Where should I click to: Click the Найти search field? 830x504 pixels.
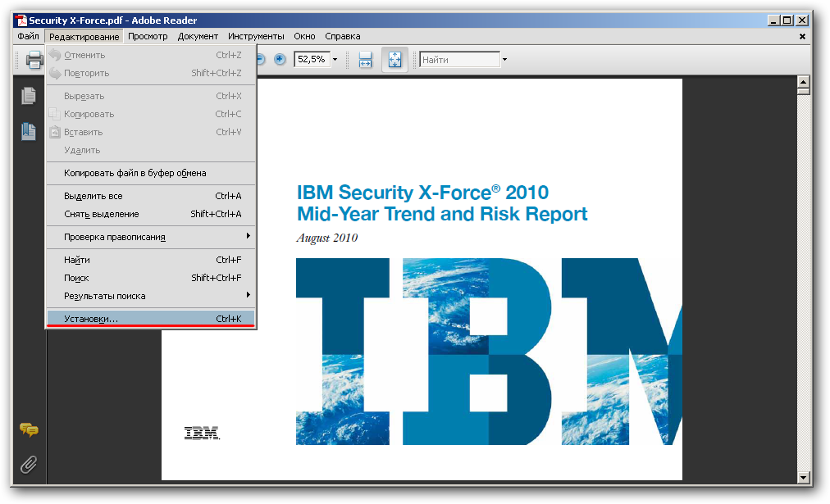pos(459,59)
